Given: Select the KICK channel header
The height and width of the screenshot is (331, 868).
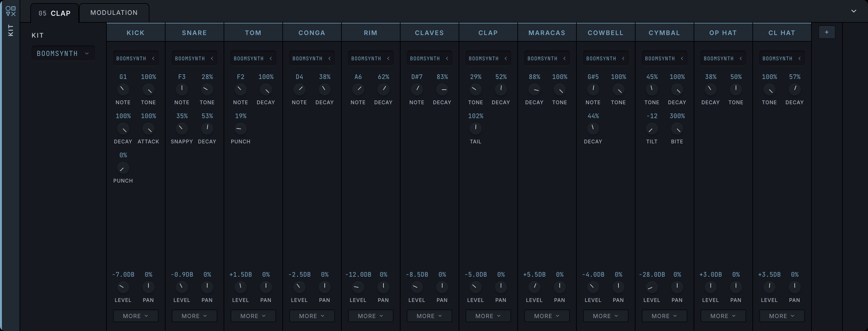Looking at the screenshot, I should pos(136,33).
